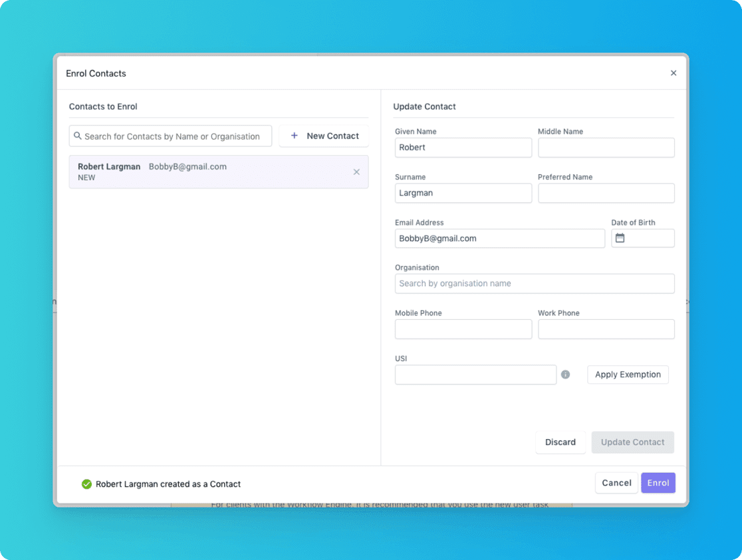Select the Work Phone field
Image resolution: width=742 pixels, height=560 pixels.
pos(606,329)
